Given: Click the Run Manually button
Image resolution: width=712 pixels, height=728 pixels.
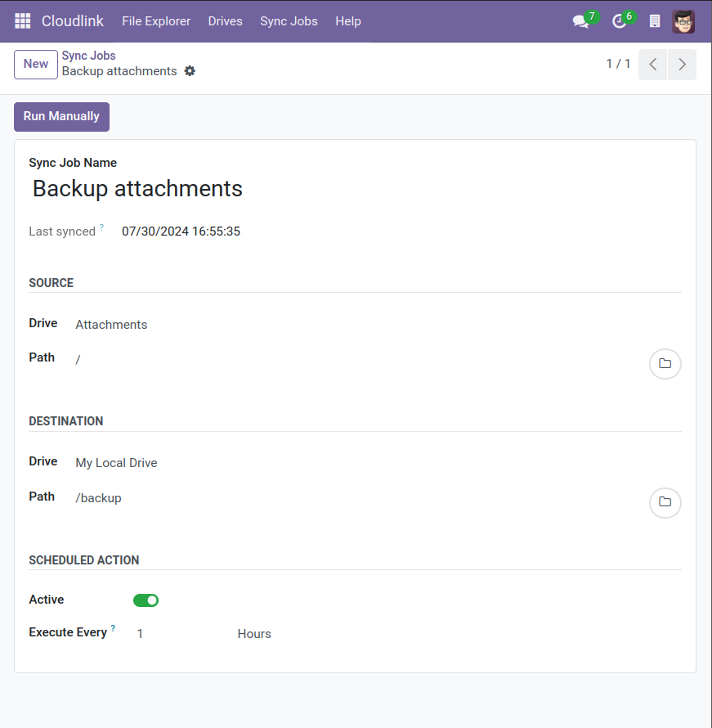Looking at the screenshot, I should [61, 116].
